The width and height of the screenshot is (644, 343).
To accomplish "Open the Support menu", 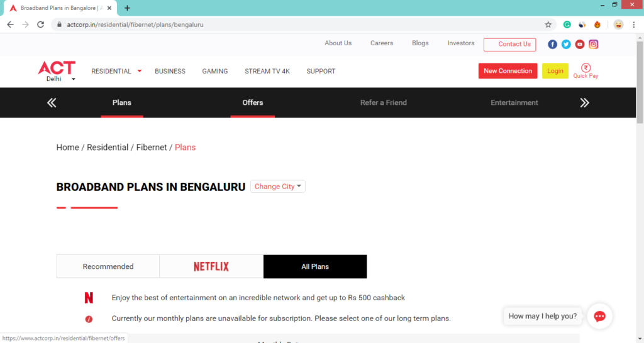I will click(x=321, y=71).
